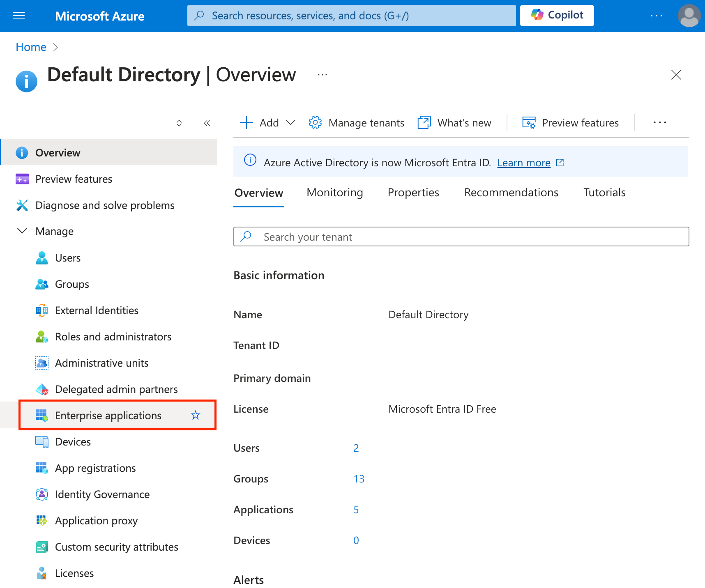Click the Roles and administrators icon

point(42,337)
